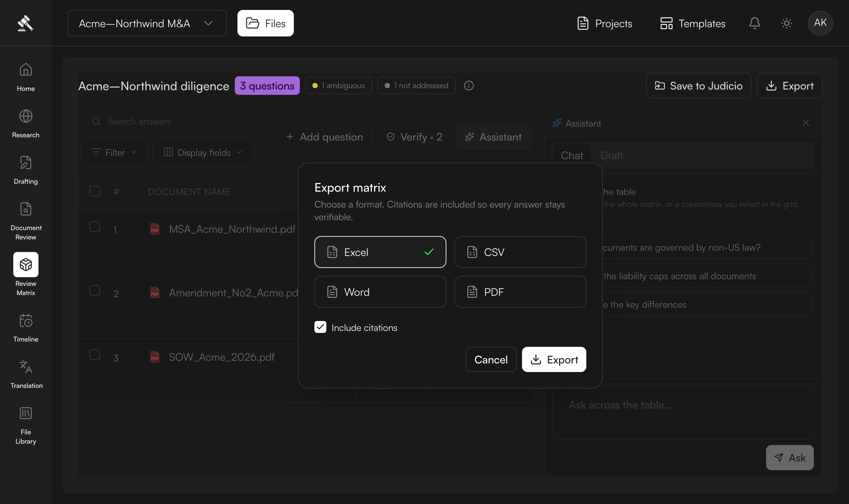Click the 1 ambiguous status badge
The height and width of the screenshot is (504, 849).
click(x=339, y=86)
